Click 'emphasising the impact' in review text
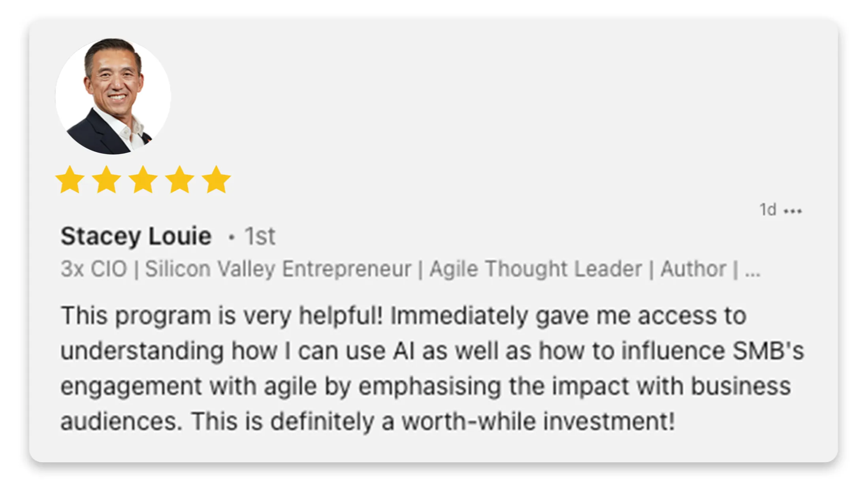Viewport: 868px width, 488px height. coord(451,386)
